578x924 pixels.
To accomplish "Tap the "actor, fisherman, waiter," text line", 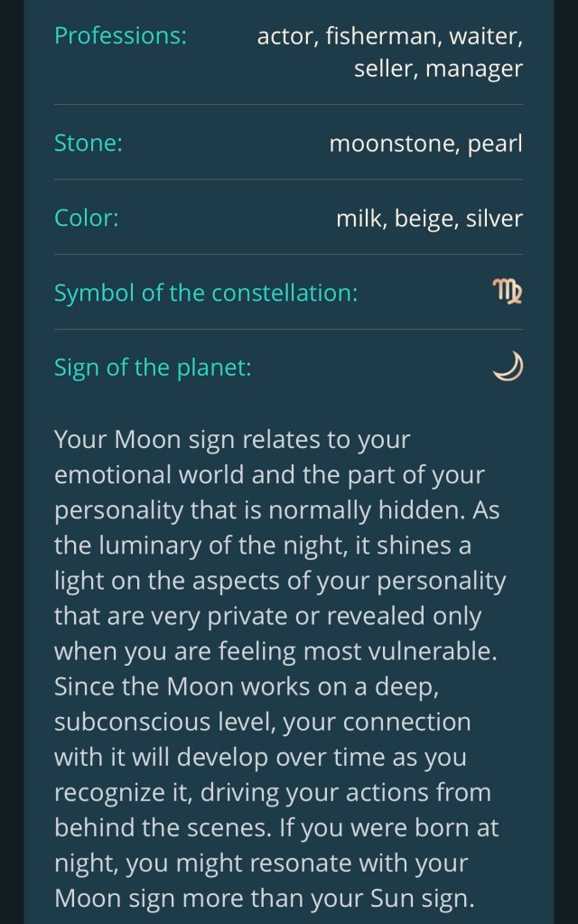I will coord(389,36).
